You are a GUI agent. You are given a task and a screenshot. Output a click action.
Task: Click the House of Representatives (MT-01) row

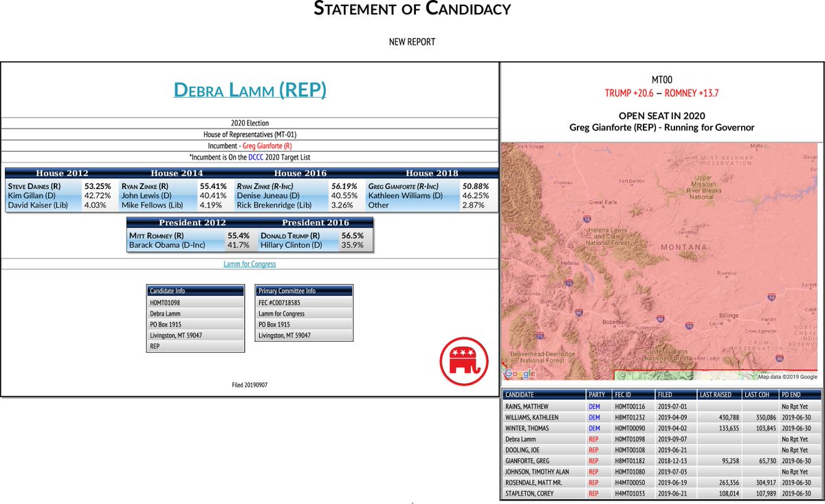click(x=250, y=135)
